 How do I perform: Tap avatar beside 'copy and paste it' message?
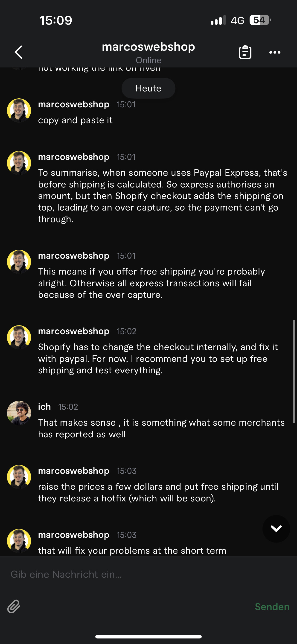(x=19, y=110)
